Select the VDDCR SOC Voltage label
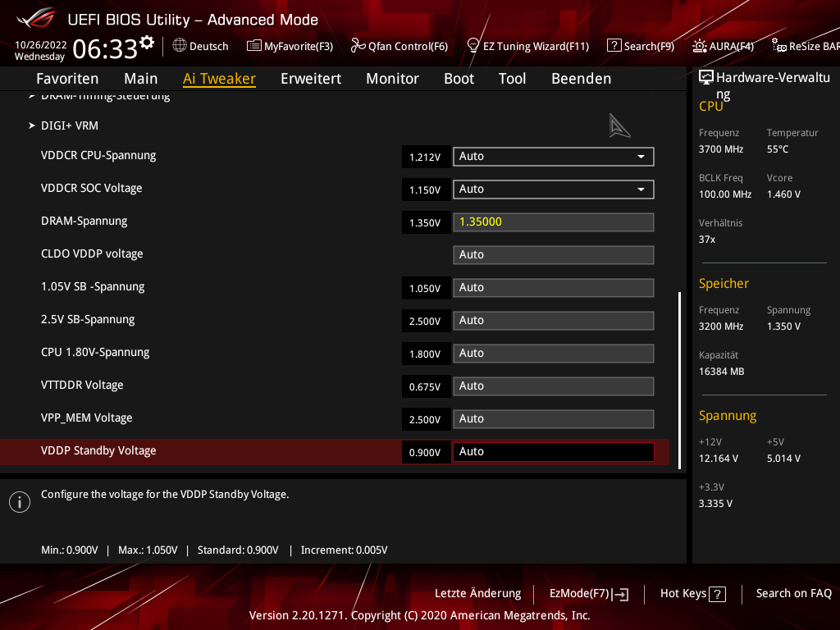Viewport: 840px width, 630px height. [x=92, y=188]
